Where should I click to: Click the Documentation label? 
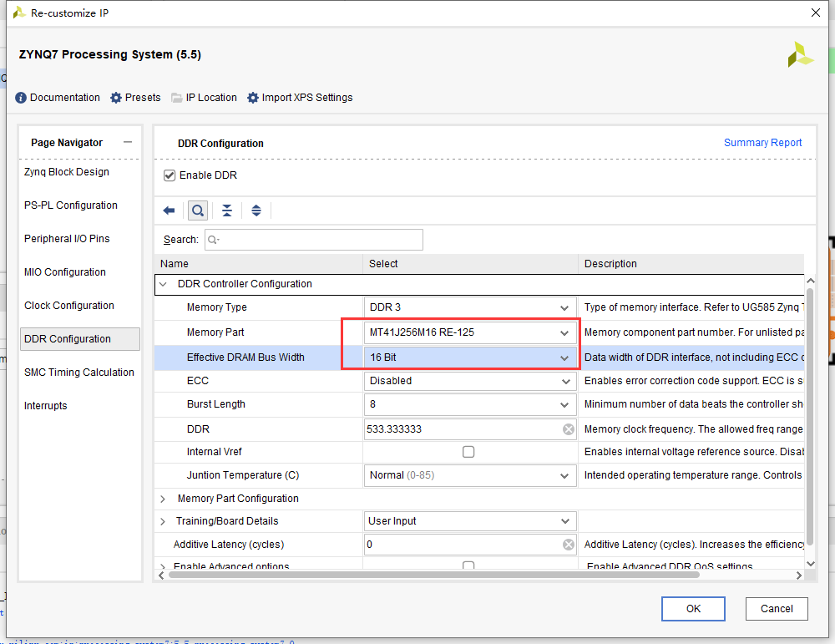pos(65,98)
